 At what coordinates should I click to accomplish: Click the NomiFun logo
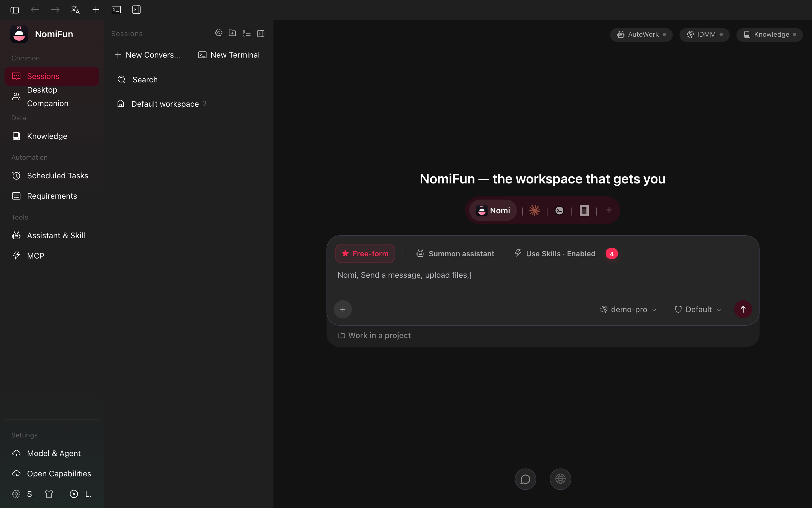pyautogui.click(x=19, y=34)
